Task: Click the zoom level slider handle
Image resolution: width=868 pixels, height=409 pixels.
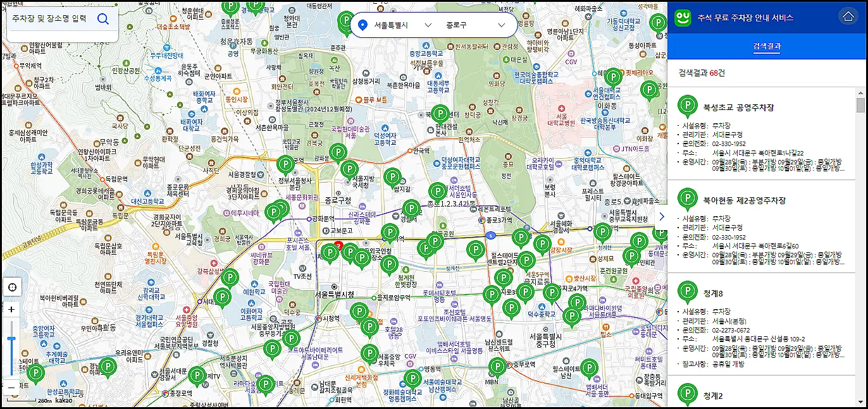Action: click(11, 340)
